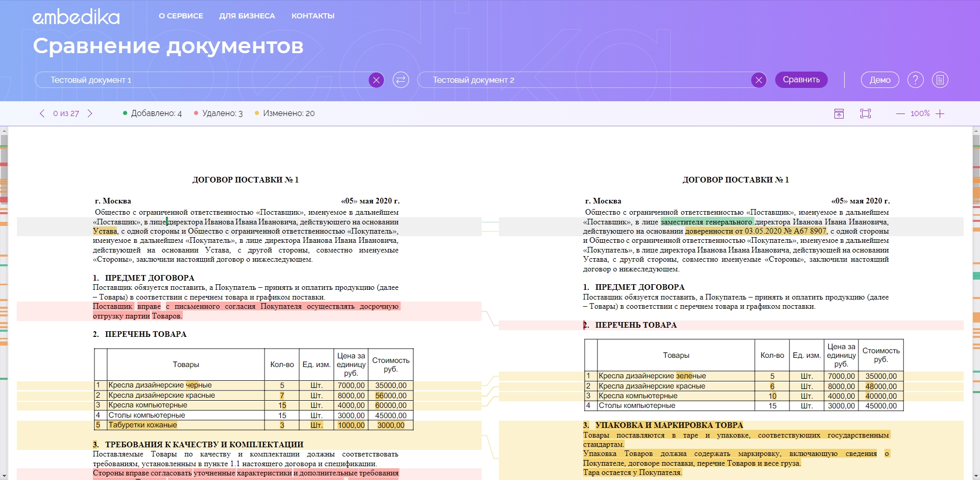This screenshot has height=480, width=980.
Task: Open the document list icon in the header
Action: click(940, 80)
